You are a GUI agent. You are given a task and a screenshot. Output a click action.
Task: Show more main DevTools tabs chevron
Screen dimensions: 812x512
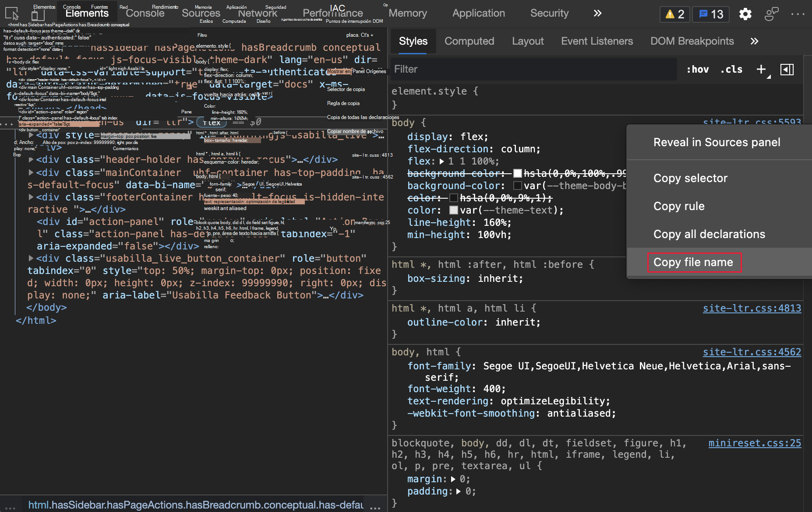point(597,13)
